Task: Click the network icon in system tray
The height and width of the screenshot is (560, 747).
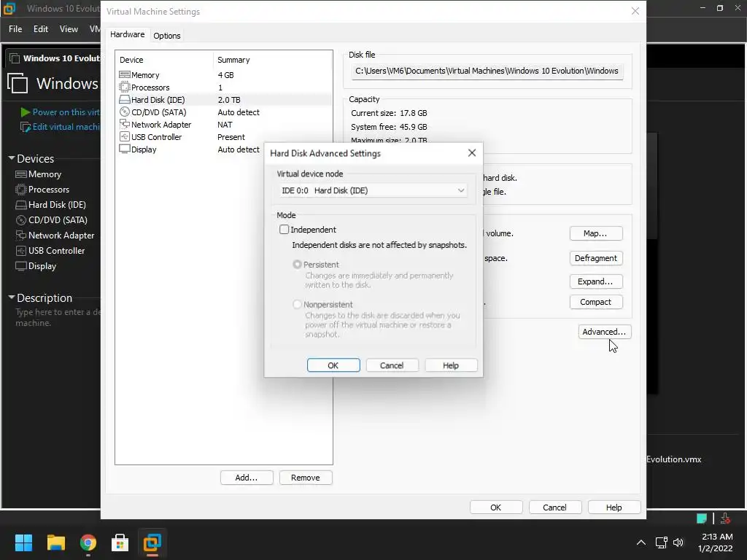Action: (x=661, y=542)
